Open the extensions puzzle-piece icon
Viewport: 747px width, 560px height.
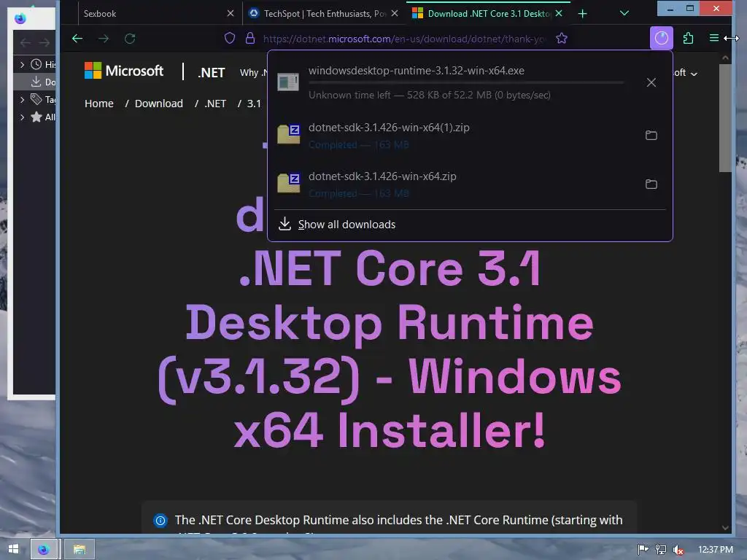(x=688, y=38)
